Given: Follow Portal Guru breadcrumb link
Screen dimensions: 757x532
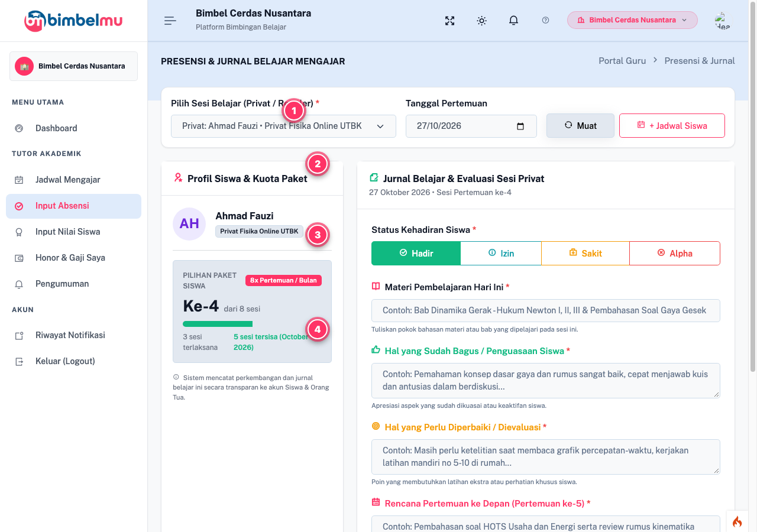Looking at the screenshot, I should click(x=622, y=60).
